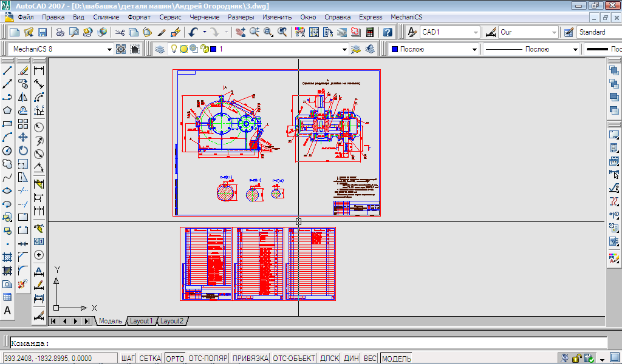Image resolution: width=622 pixels, height=364 pixels.
Task: Open the Express menu
Action: 371,17
